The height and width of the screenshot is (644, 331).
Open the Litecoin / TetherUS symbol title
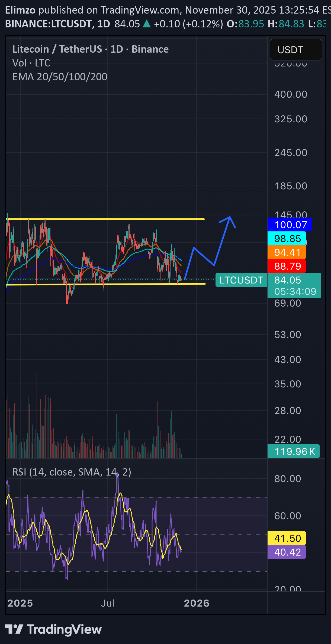(90, 49)
